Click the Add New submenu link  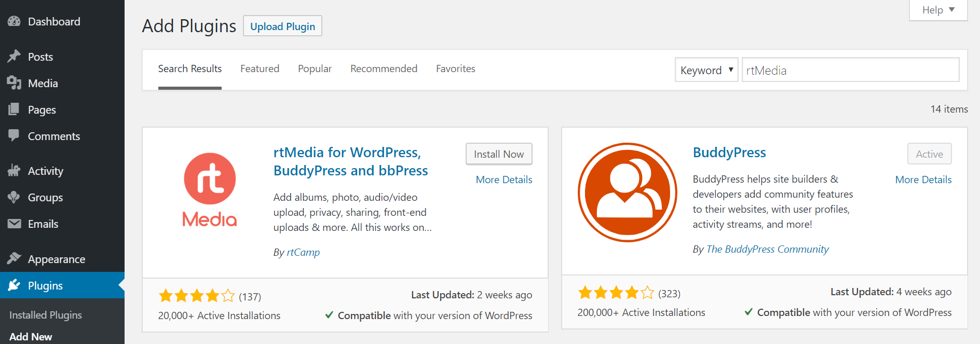click(x=31, y=336)
